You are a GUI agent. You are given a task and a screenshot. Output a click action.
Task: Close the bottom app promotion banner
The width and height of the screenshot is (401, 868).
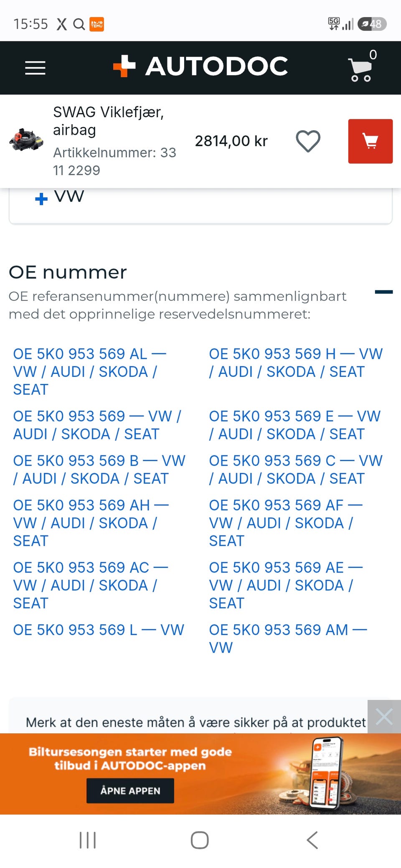(x=384, y=717)
